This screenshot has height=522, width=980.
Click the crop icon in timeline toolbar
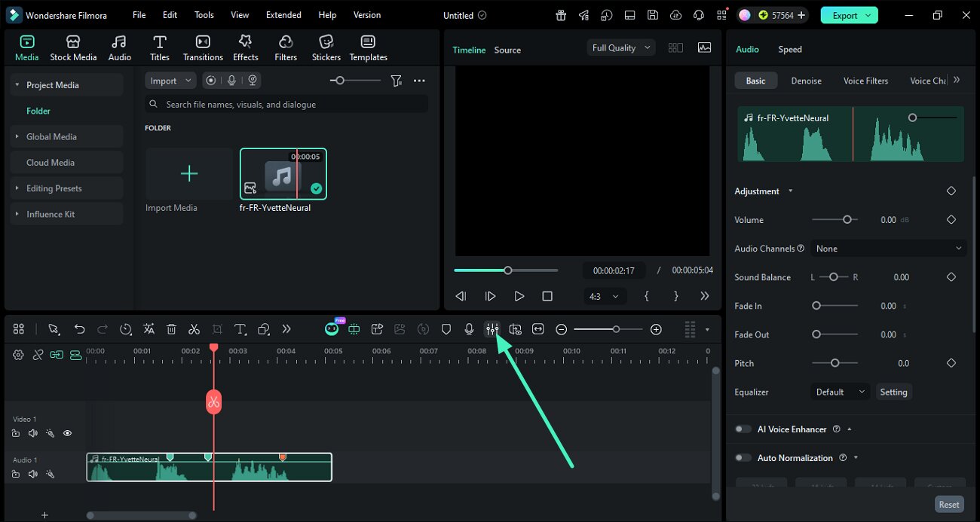tap(217, 329)
